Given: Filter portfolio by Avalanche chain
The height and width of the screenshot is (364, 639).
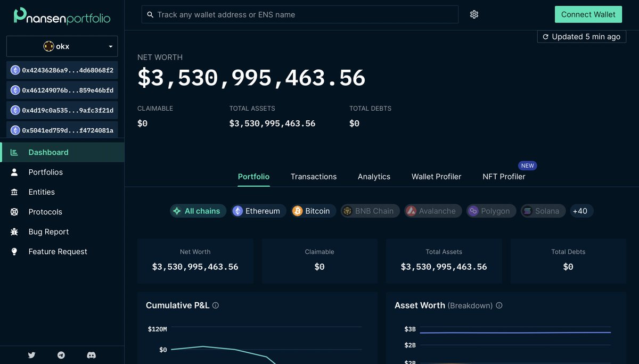Looking at the screenshot, I should click(x=433, y=211).
